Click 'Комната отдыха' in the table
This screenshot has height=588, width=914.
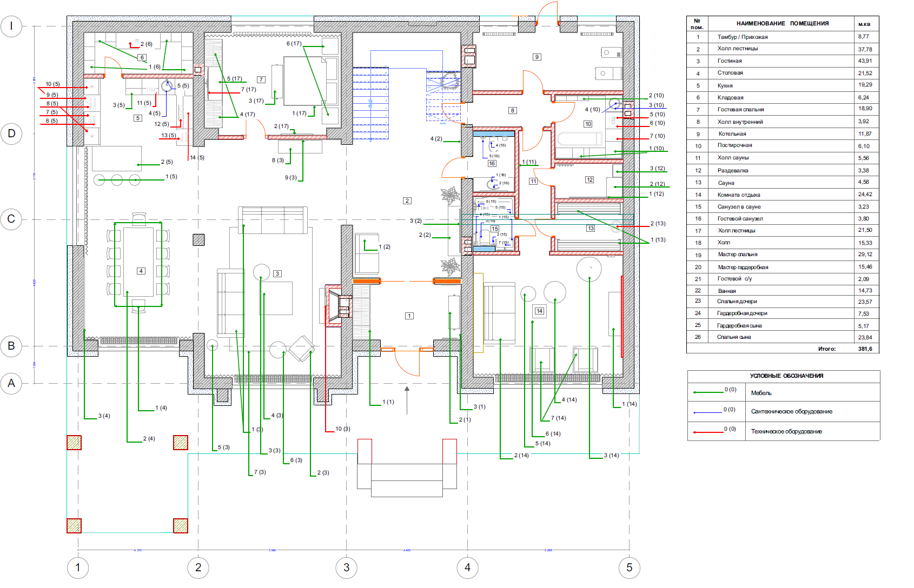coord(739,195)
